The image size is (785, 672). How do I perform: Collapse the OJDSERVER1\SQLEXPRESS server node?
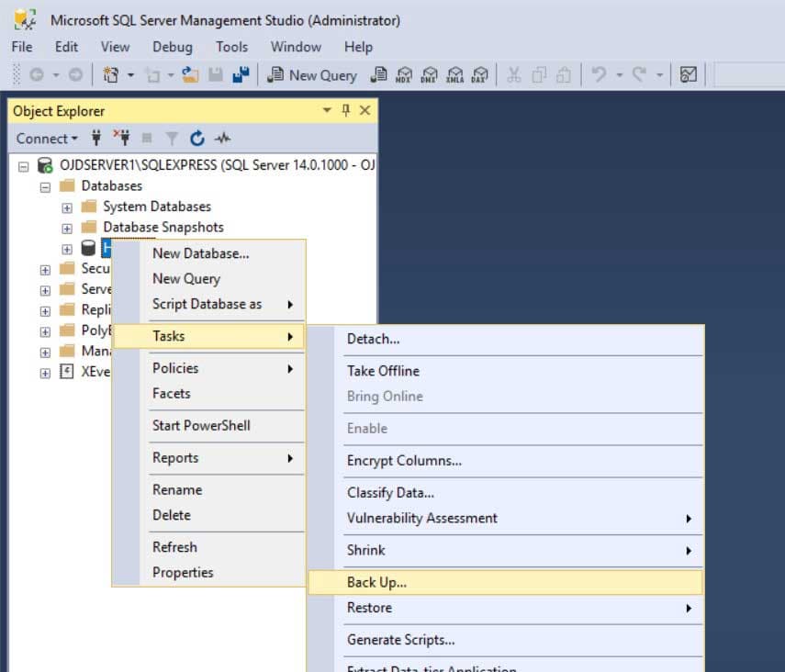coord(24,166)
